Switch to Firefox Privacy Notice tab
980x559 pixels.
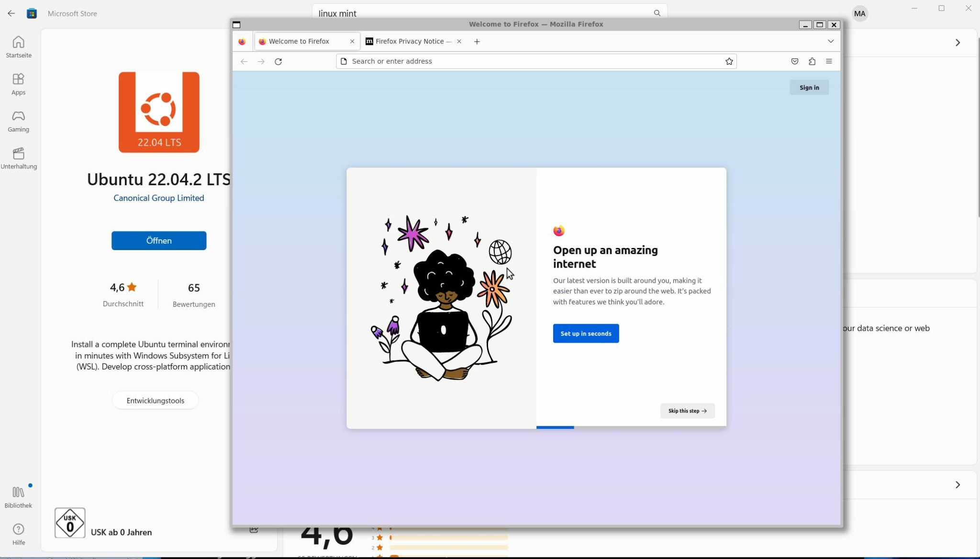click(409, 42)
